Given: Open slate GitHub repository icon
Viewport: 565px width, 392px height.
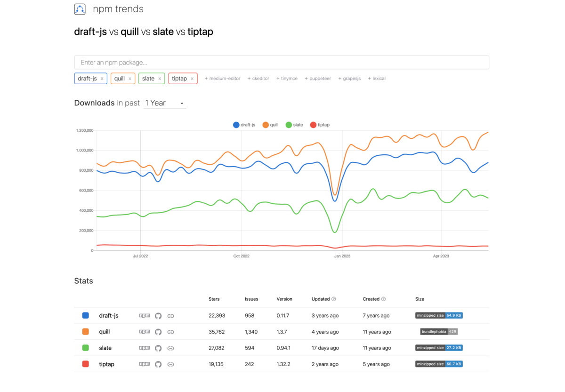Looking at the screenshot, I should pos(158,348).
